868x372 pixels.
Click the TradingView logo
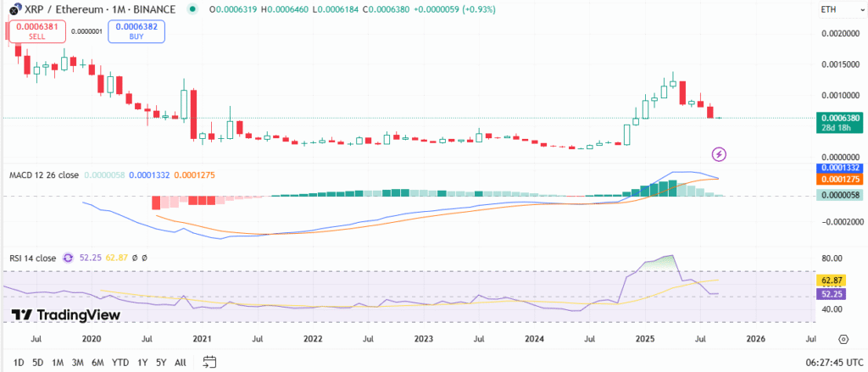click(64, 314)
